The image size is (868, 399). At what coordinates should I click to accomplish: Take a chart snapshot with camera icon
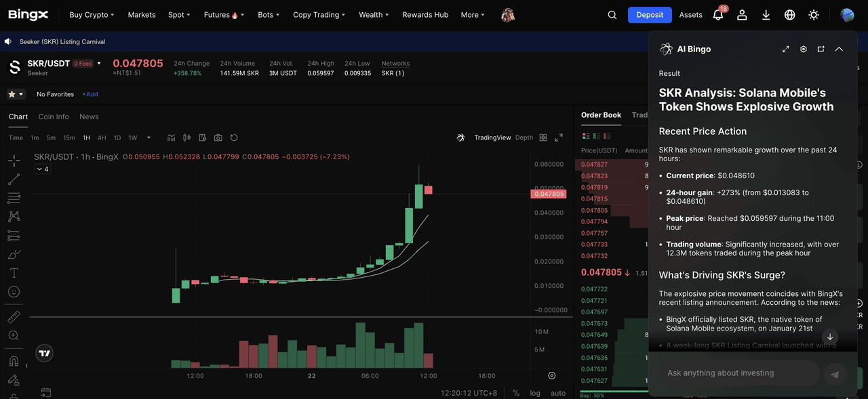[218, 138]
